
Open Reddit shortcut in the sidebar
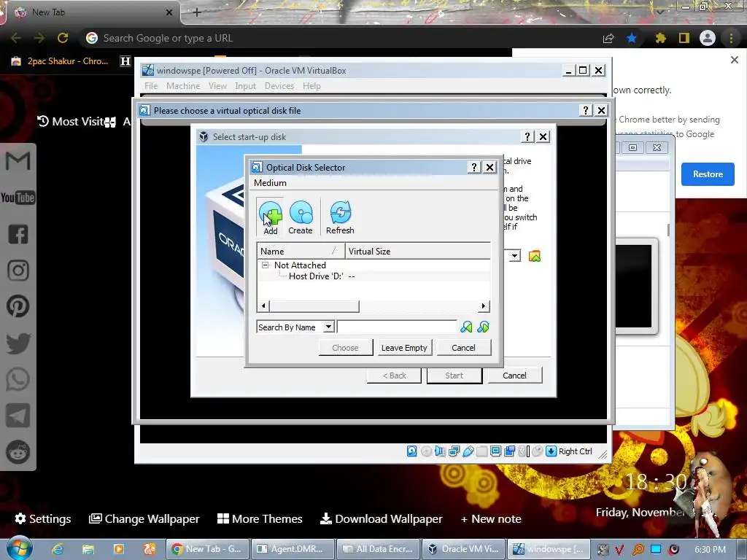tap(18, 452)
